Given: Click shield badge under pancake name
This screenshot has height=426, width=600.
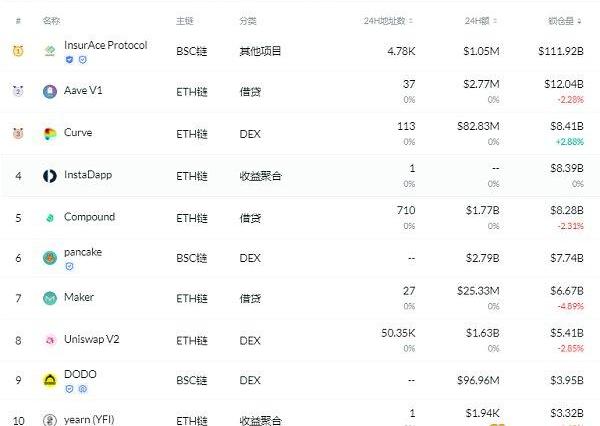Looking at the screenshot, I should [69, 266].
